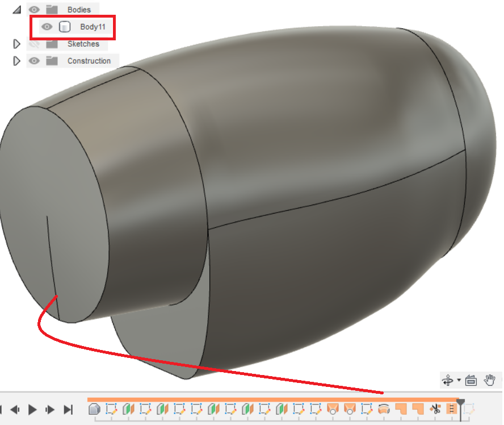Click the orange timeline group bar
Image resolution: width=504 pixels, height=425 pixels.
(x=273, y=400)
